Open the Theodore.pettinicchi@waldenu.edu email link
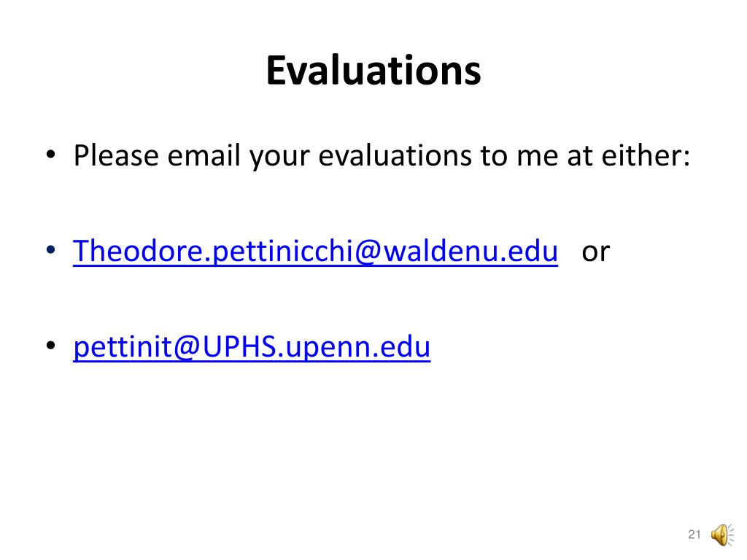 315,251
